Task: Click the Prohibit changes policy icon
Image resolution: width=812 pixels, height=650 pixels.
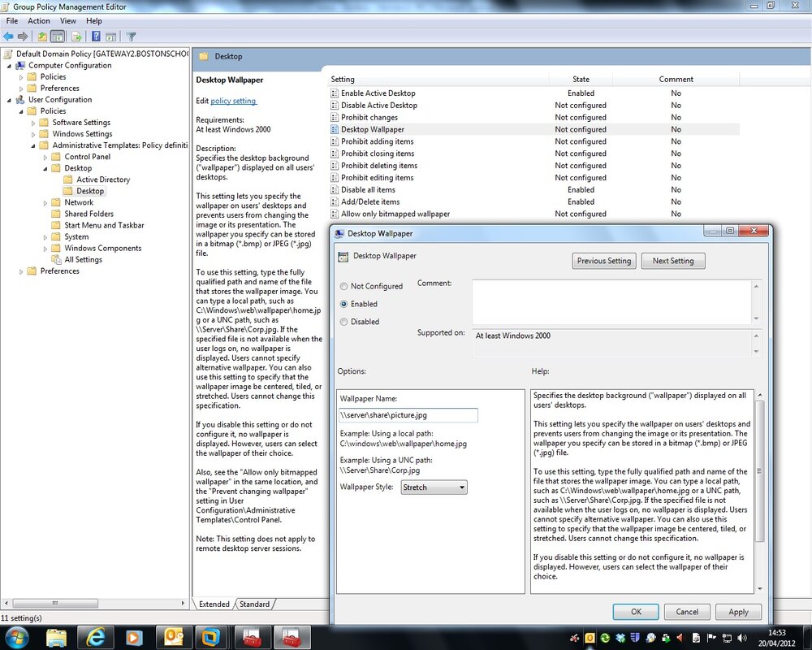Action: (x=335, y=117)
